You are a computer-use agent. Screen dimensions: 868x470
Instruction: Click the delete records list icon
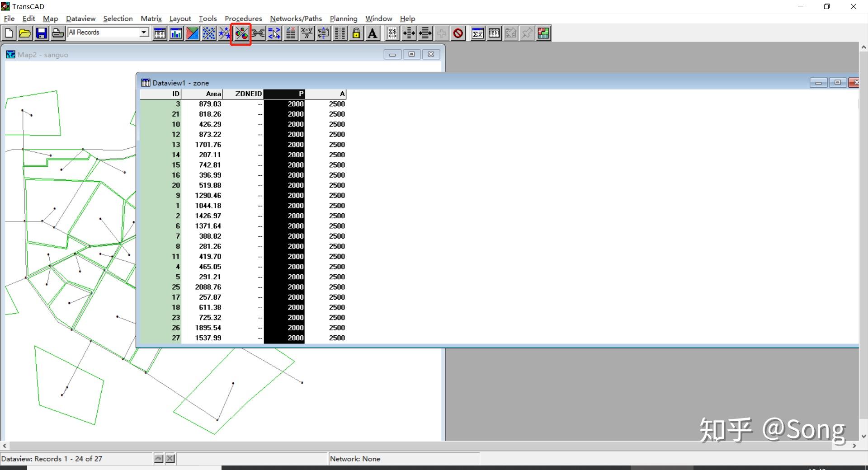[291, 33]
